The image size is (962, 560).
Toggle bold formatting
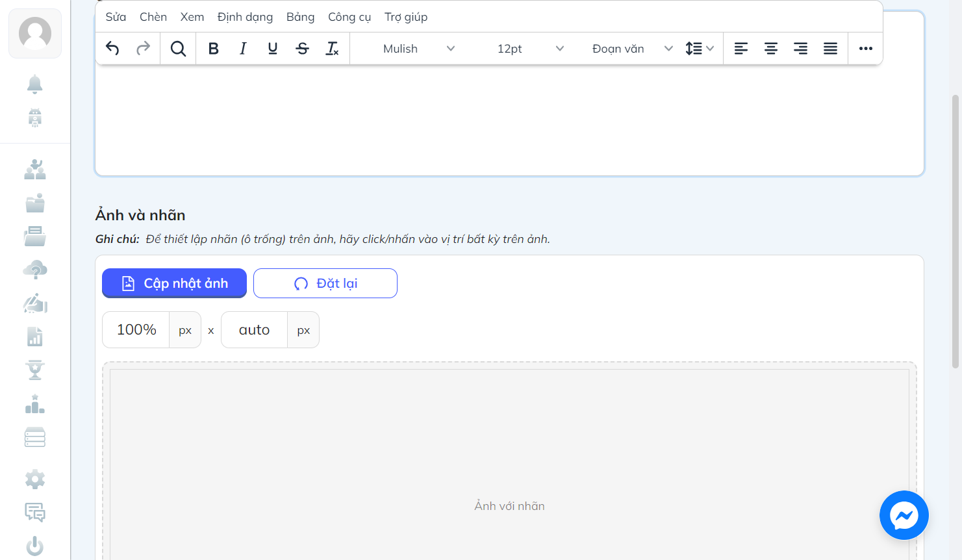213,49
